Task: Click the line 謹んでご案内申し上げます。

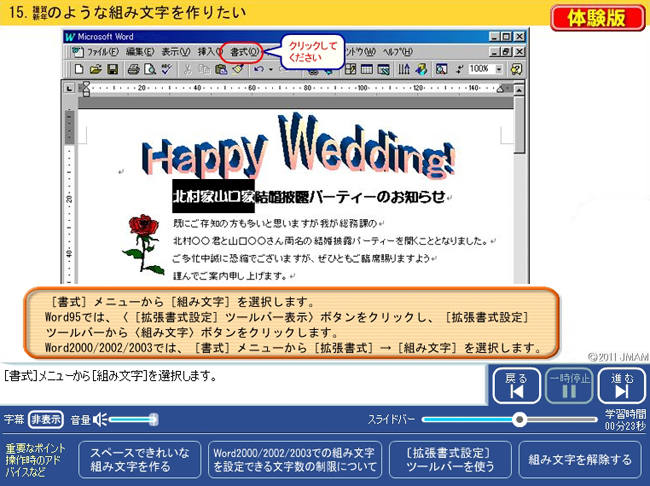Action: 230,275
